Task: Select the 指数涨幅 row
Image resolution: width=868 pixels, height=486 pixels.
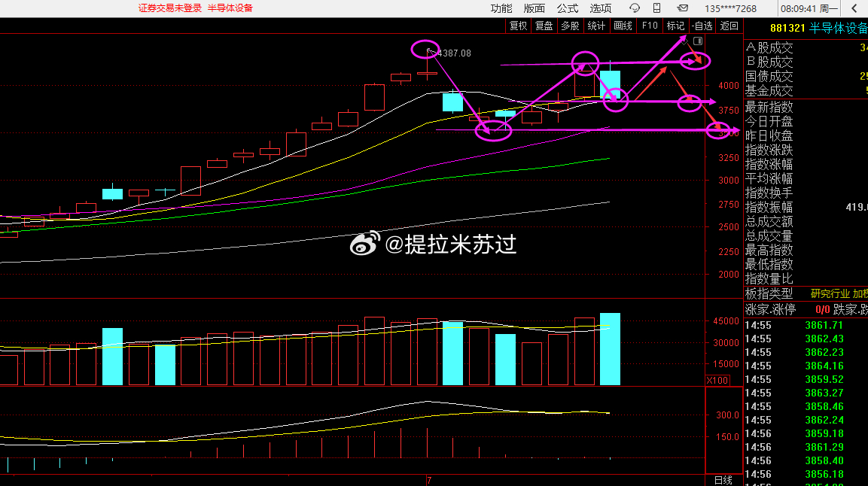Action: [806, 165]
